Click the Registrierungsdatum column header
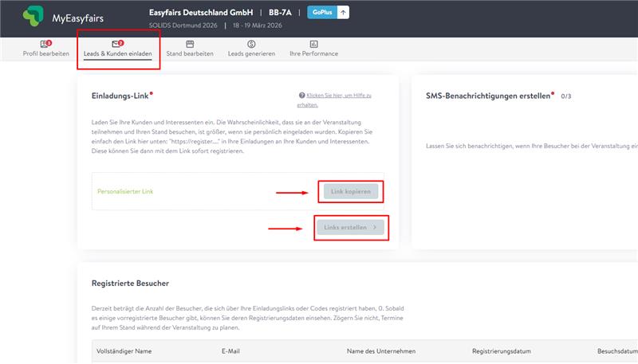 pos(502,351)
